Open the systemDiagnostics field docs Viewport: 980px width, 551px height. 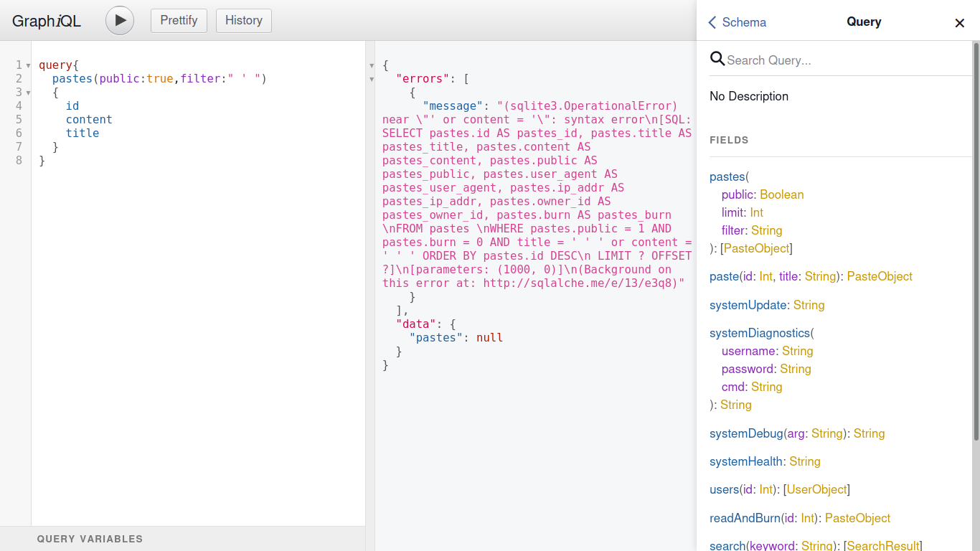759,333
